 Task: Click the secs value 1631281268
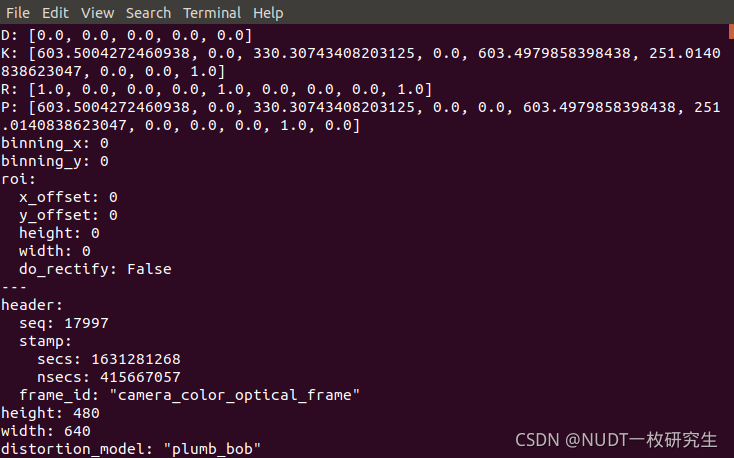tap(136, 359)
